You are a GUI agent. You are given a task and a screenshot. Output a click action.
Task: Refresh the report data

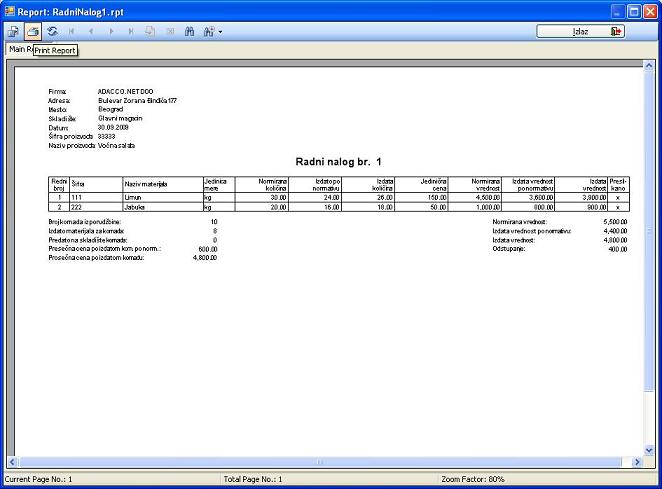coord(52,32)
